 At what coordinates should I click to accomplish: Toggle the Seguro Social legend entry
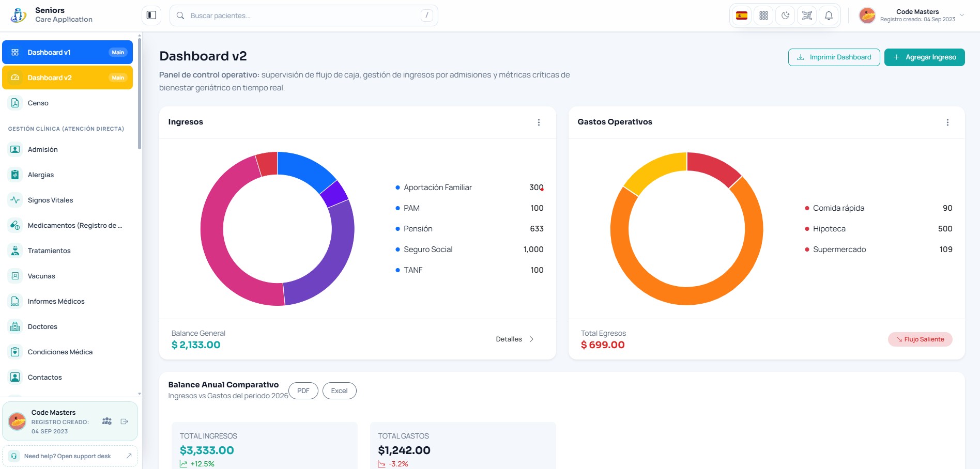tap(428, 249)
